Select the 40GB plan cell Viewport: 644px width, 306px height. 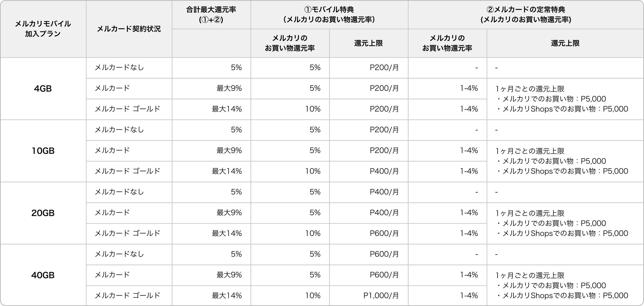[43, 275]
